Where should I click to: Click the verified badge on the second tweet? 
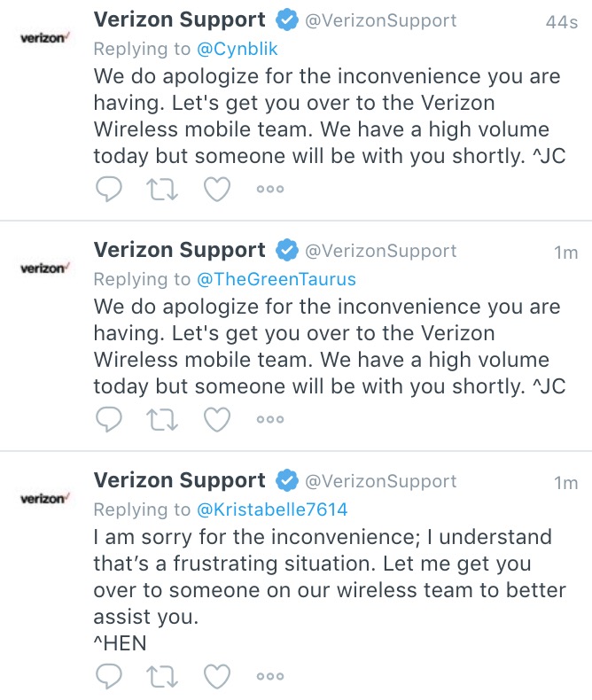(285, 251)
